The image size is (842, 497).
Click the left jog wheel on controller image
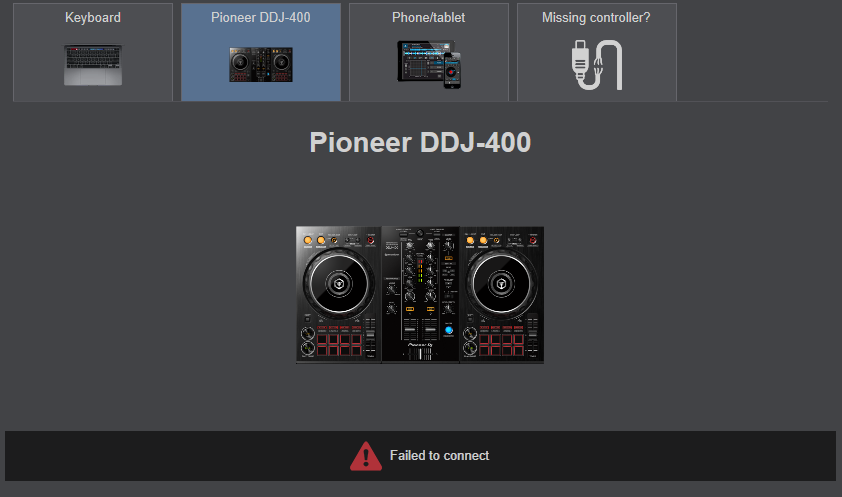pyautogui.click(x=338, y=283)
